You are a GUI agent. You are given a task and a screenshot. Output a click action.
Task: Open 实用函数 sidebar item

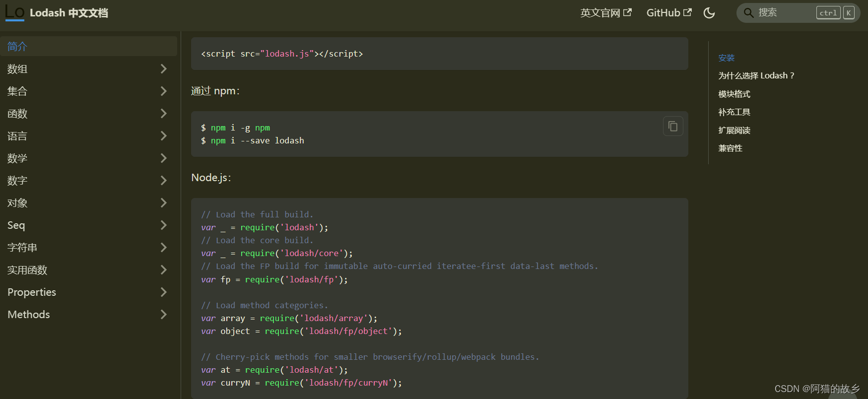(x=27, y=270)
